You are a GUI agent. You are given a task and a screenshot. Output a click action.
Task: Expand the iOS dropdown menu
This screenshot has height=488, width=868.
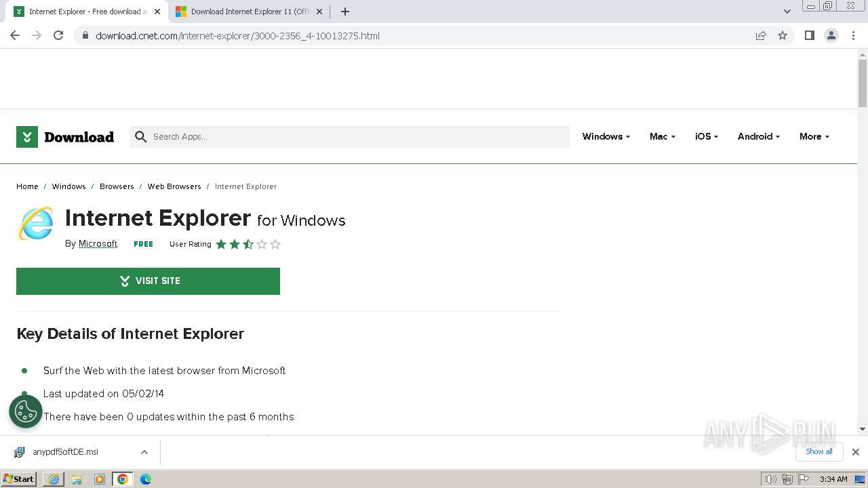click(x=707, y=136)
